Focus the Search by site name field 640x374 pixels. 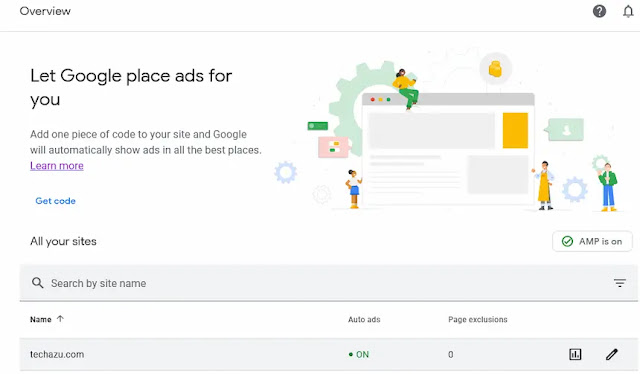(329, 283)
